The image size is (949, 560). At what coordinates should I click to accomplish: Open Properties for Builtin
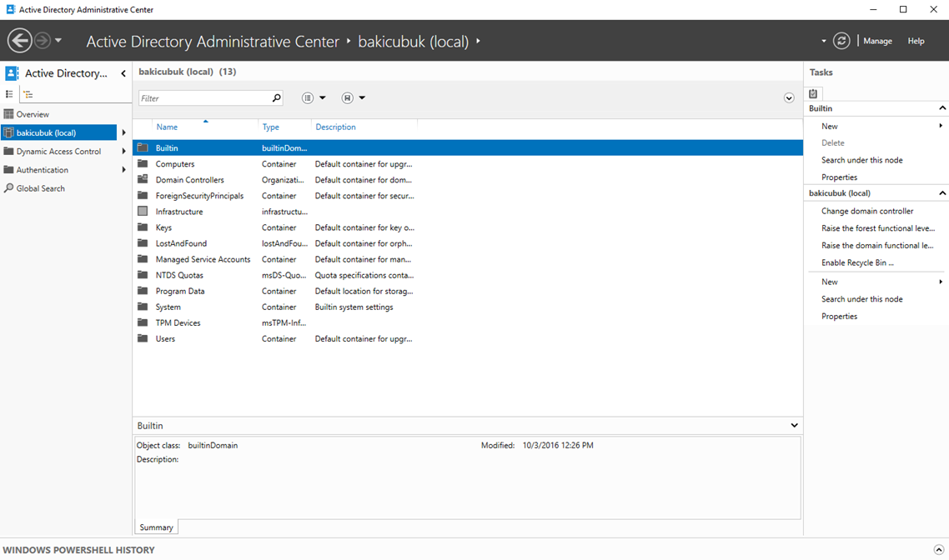(x=840, y=177)
